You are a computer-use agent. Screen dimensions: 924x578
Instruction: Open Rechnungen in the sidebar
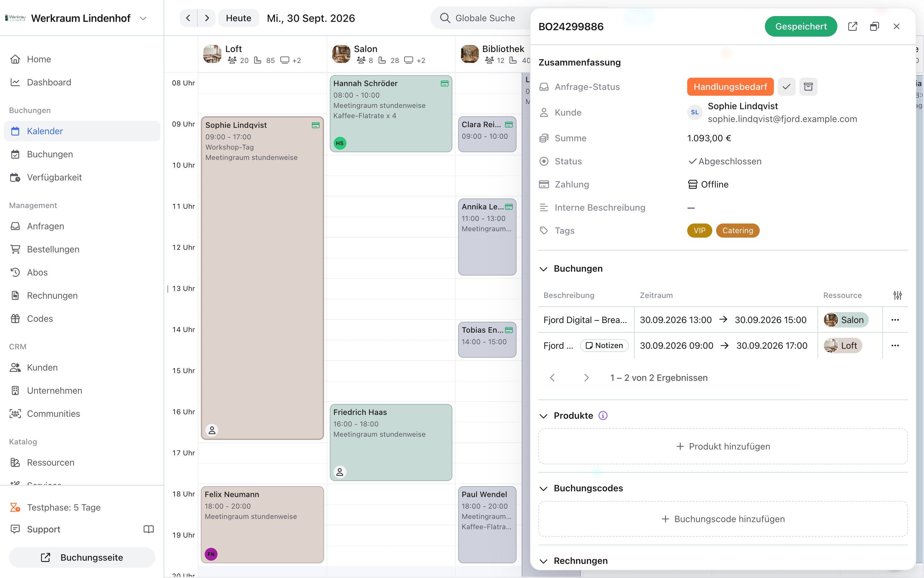(x=82, y=295)
